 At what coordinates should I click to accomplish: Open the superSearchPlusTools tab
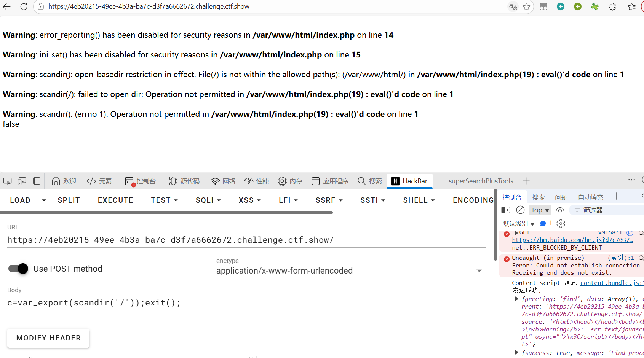click(481, 181)
